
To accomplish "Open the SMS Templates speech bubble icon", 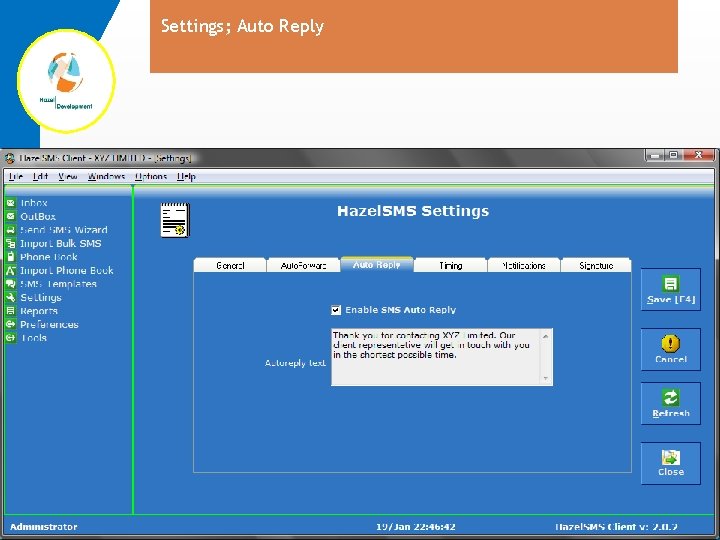I will 11,284.
